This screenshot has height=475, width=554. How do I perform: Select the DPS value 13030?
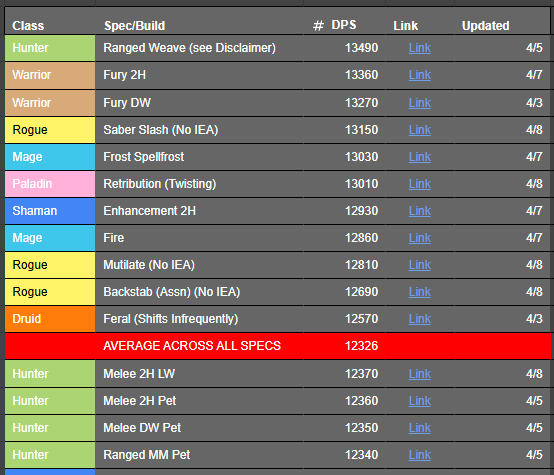(x=361, y=157)
